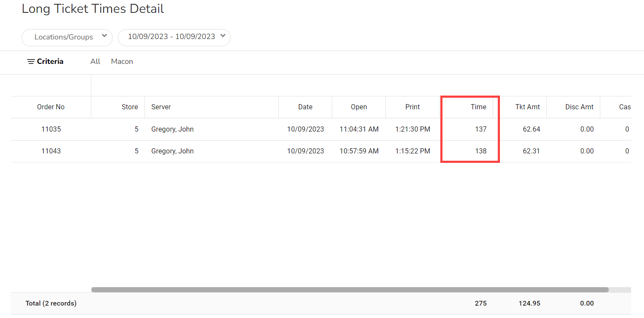Expand the Locations/Groups dropdown
644x318 pixels.
click(x=67, y=37)
